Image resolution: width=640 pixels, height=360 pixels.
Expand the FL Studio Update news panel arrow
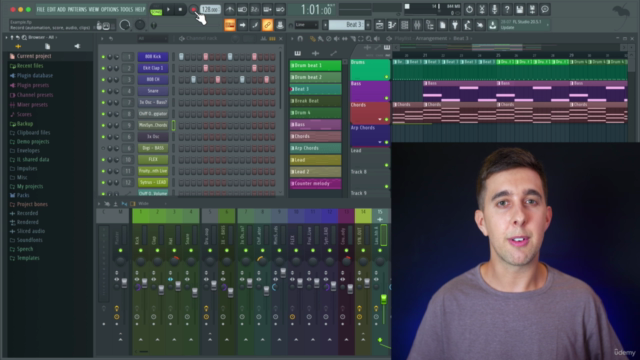548,25
